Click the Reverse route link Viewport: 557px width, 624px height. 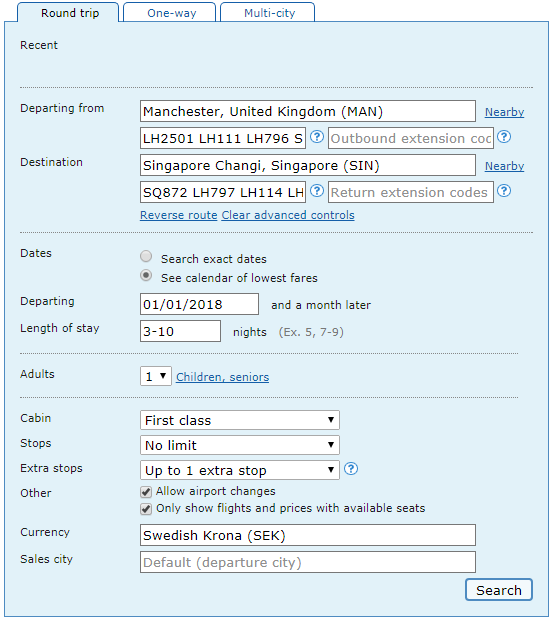coord(179,215)
